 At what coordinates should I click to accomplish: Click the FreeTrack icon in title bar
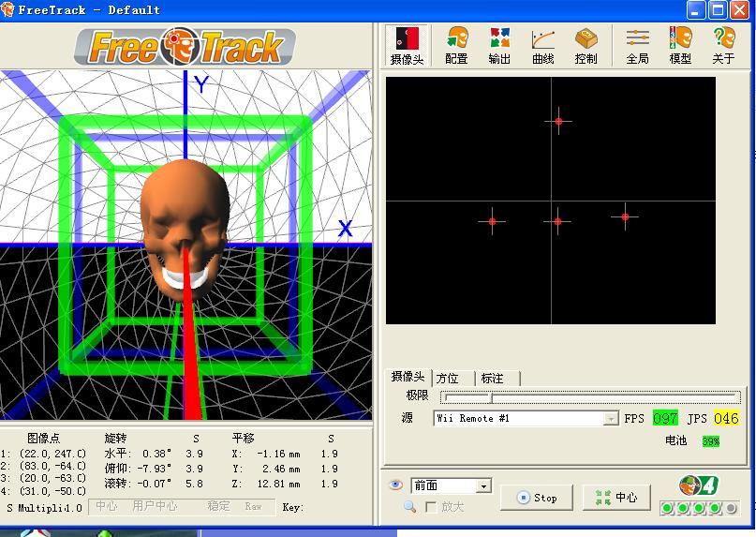point(7,9)
